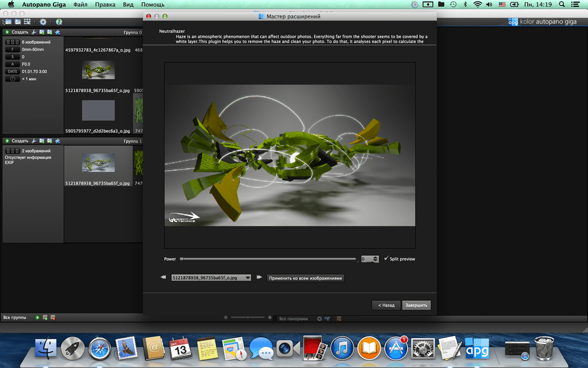Open the settings gear in Autopano toolbar
This screenshot has height=368, width=588.
pyautogui.click(x=43, y=22)
